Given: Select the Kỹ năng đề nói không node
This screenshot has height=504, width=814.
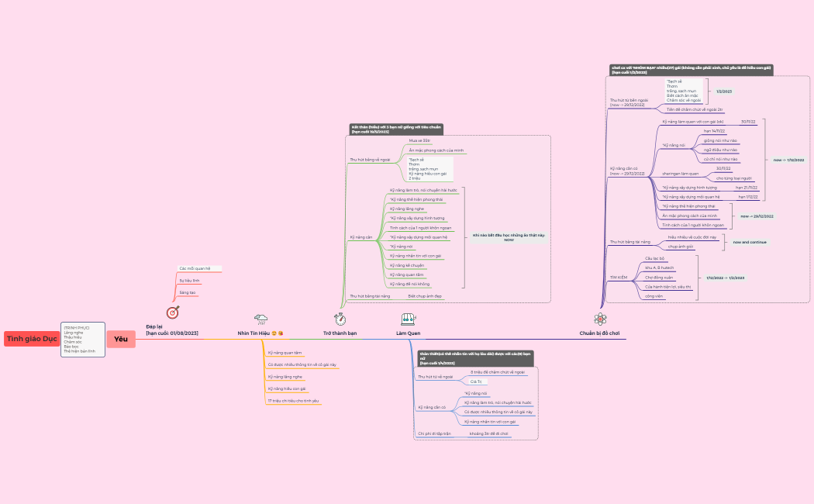Looking at the screenshot, I should 409,285.
